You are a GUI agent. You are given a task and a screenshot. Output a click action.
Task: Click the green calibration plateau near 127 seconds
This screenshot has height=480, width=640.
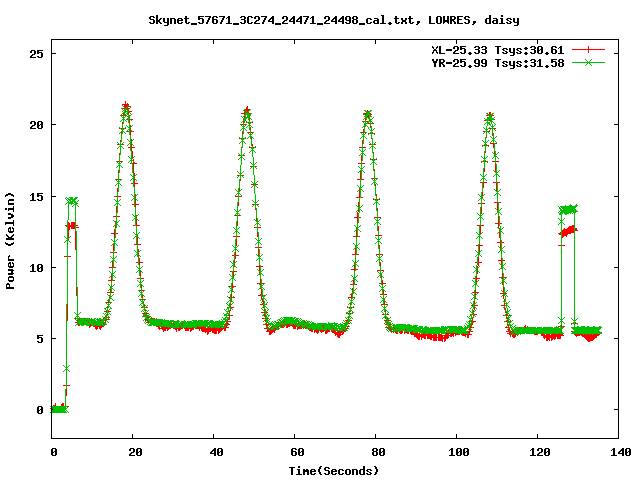pos(568,209)
